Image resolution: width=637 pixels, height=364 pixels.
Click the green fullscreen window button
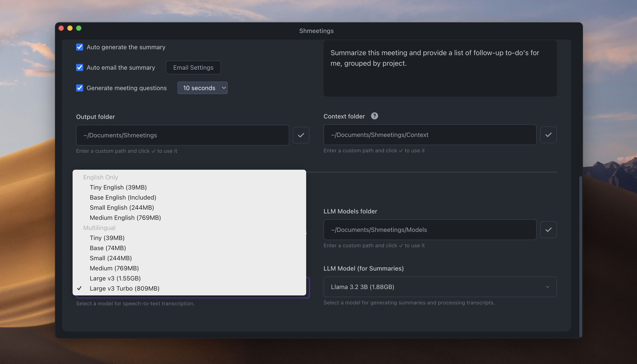[x=79, y=28]
